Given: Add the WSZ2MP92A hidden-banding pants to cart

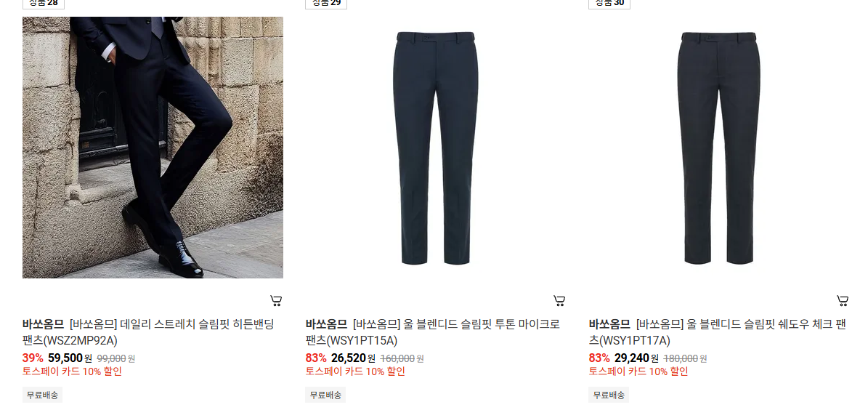Looking at the screenshot, I should [276, 301].
